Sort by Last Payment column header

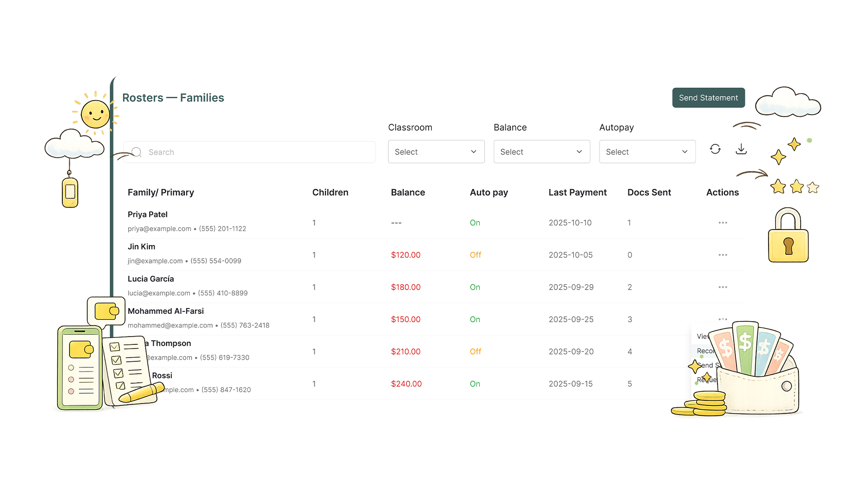[x=577, y=192]
